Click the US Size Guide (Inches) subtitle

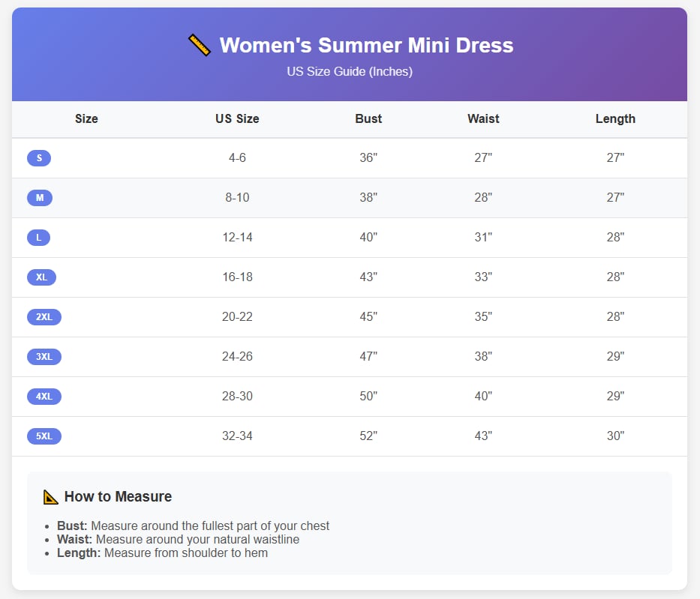(x=350, y=71)
